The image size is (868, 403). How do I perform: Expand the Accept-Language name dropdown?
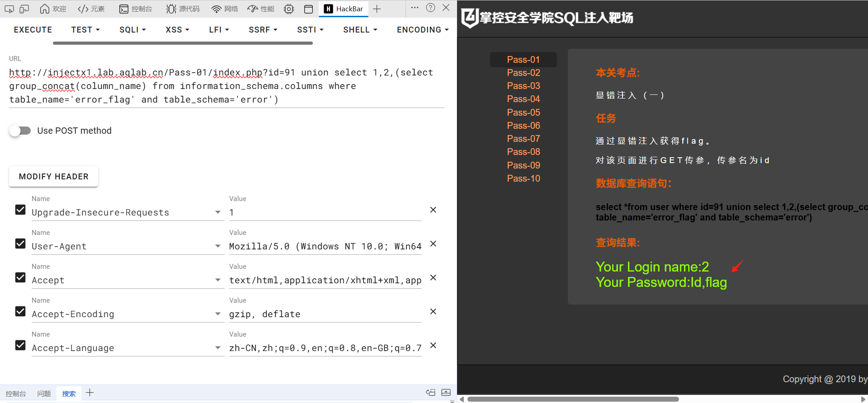pos(218,348)
